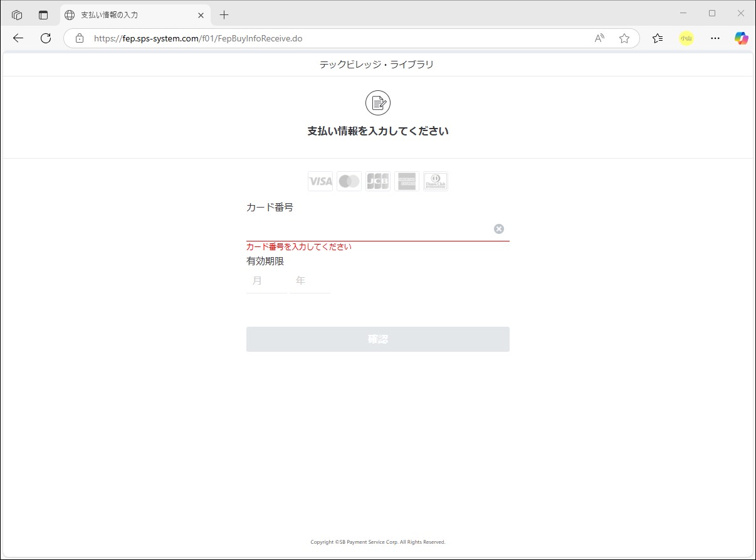Open a new browser tab

pos(224,15)
